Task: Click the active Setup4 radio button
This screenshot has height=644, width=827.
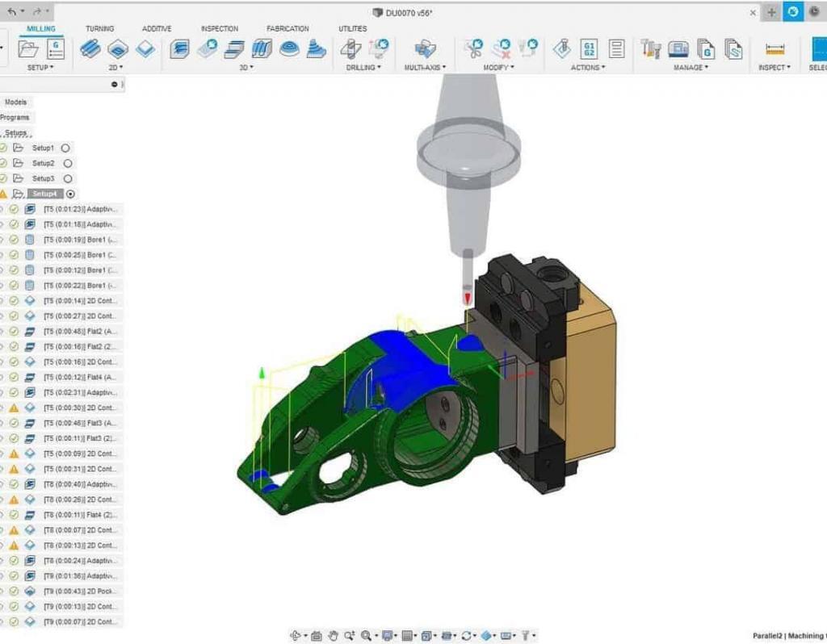Action: [71, 194]
